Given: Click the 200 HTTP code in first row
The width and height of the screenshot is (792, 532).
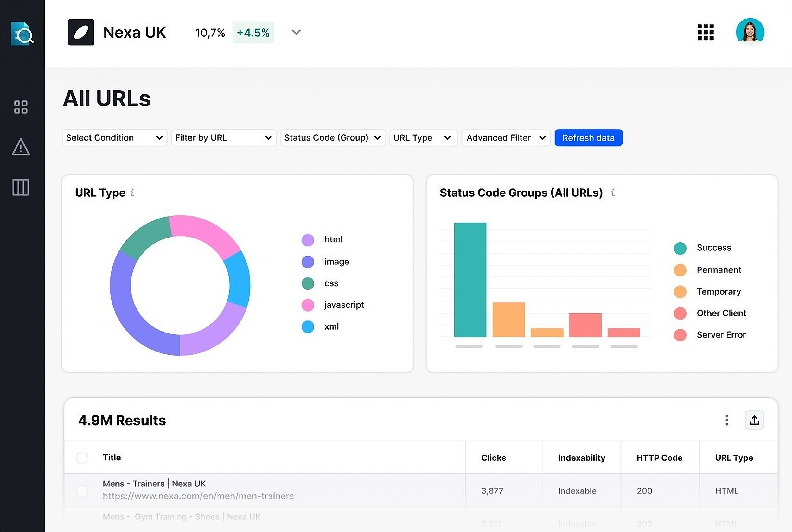Looking at the screenshot, I should pyautogui.click(x=644, y=491).
